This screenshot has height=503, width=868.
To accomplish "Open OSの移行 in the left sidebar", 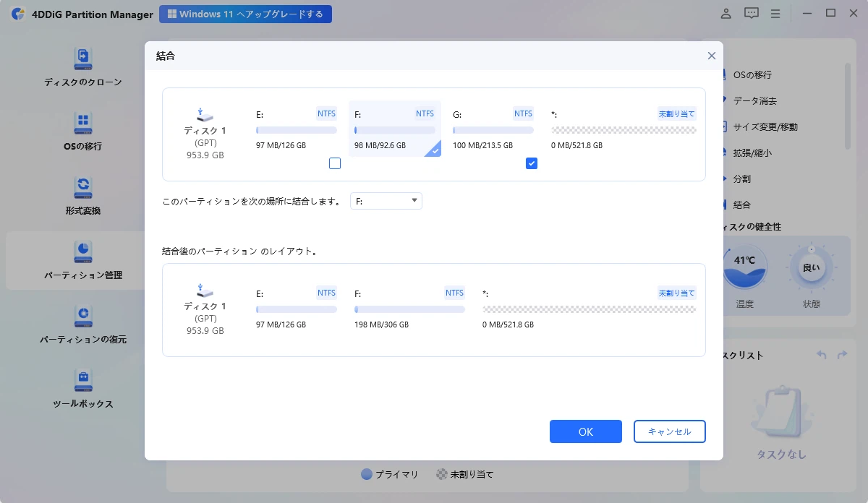I will tap(82, 132).
